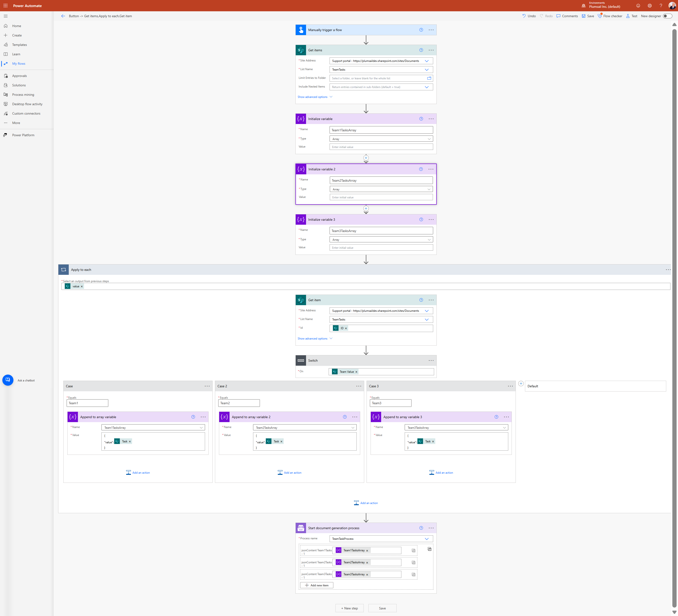Open the Team1TasksArray Type dropdown
The width and height of the screenshot is (678, 616).
point(381,139)
